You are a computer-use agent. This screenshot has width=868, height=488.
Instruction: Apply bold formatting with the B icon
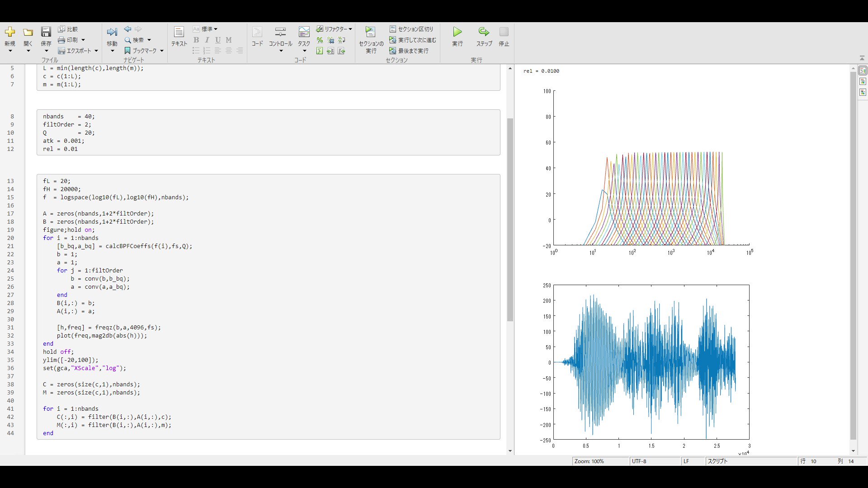click(196, 40)
